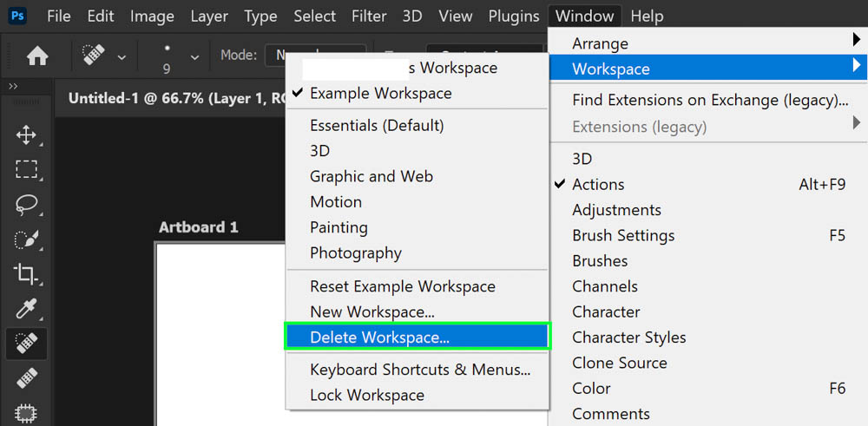
Task: Switch to the Motion workspace
Action: (x=418, y=202)
